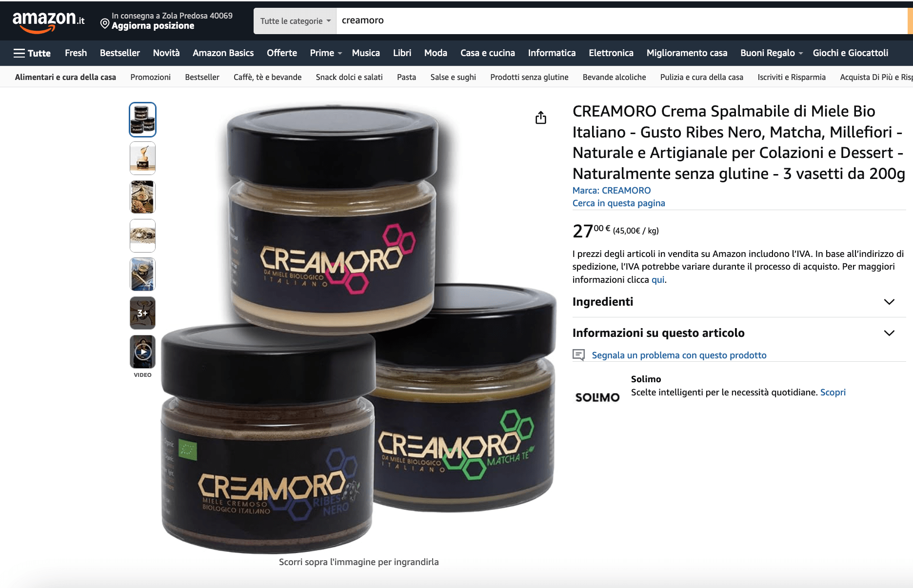Image resolution: width=913 pixels, height=588 pixels.
Task: Click the share icon above product image
Action: pyautogui.click(x=541, y=118)
